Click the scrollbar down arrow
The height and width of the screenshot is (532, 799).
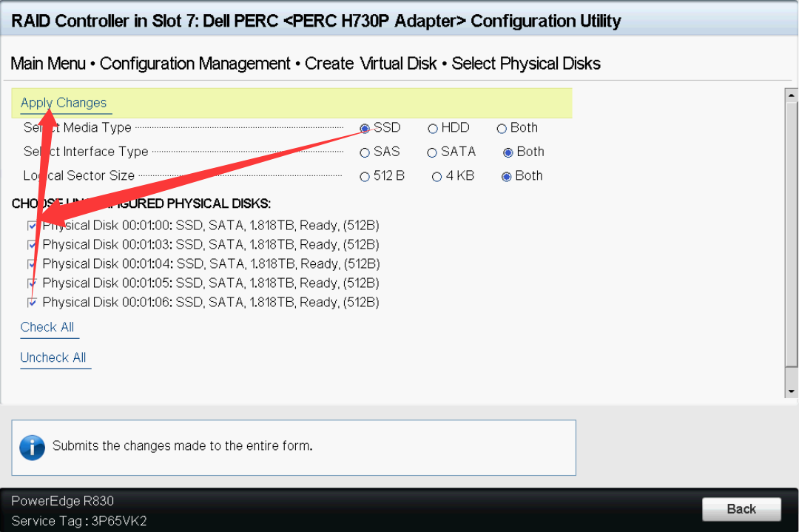(x=791, y=391)
